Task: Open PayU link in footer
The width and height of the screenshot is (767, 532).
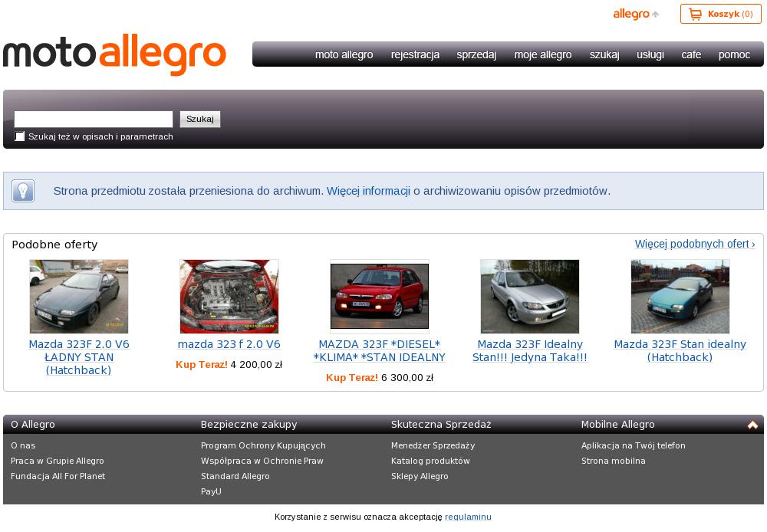Action: click(x=211, y=491)
